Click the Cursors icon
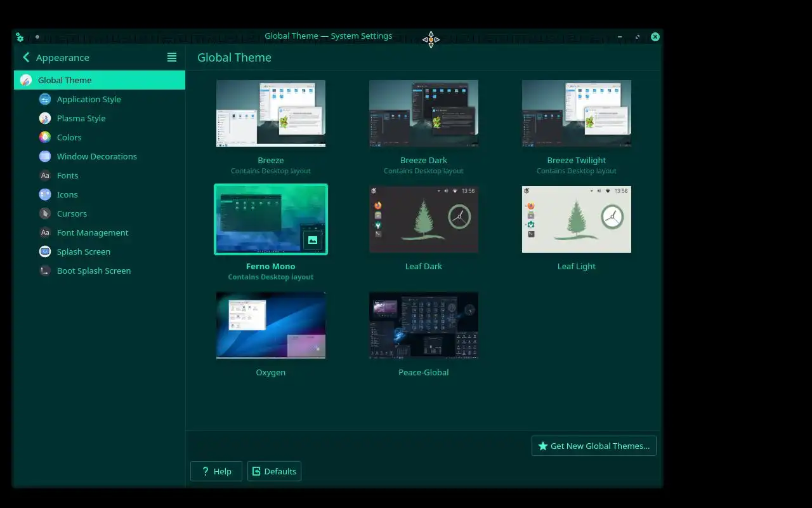812x508 pixels. tap(45, 213)
